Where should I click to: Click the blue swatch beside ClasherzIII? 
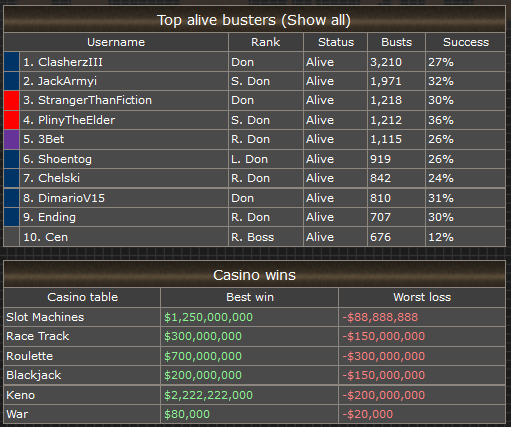pyautogui.click(x=12, y=61)
